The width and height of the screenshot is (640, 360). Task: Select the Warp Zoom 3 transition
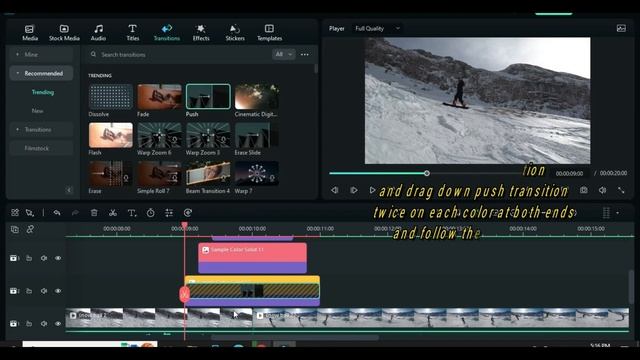(x=208, y=135)
